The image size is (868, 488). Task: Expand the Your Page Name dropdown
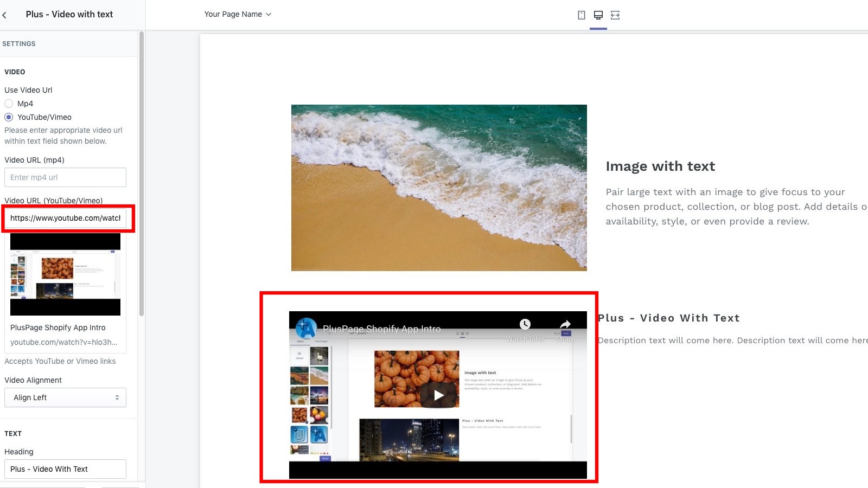pos(238,15)
